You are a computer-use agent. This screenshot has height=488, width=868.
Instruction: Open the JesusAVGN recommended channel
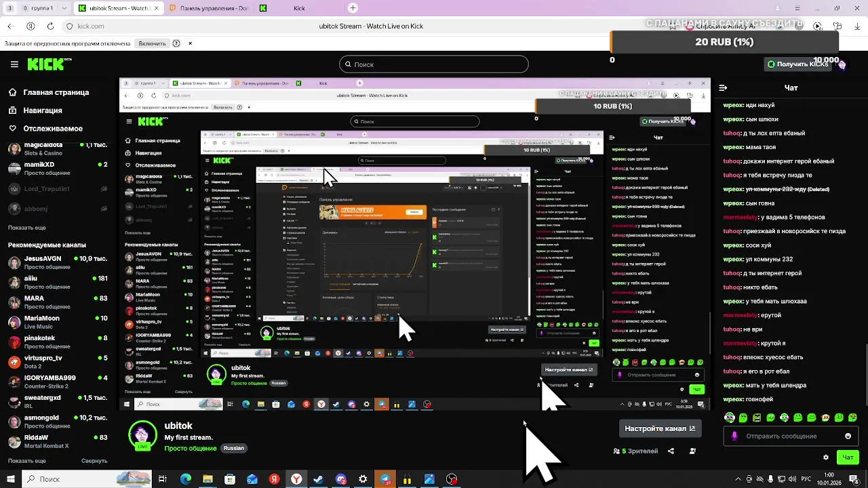coord(57,262)
